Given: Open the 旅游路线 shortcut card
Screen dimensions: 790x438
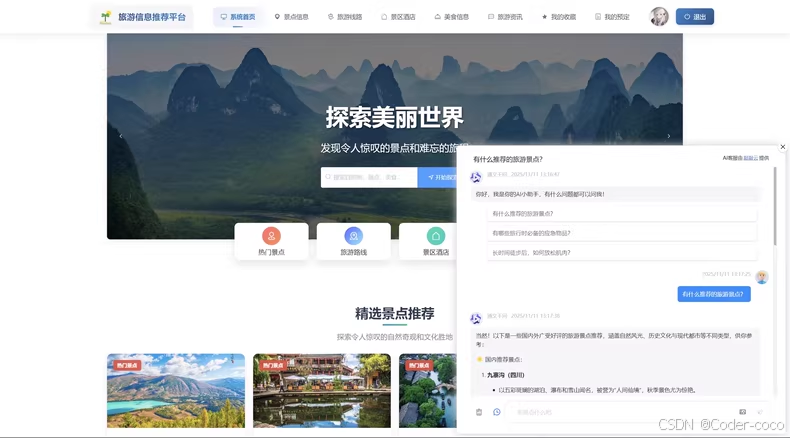Looking at the screenshot, I should click(354, 241).
